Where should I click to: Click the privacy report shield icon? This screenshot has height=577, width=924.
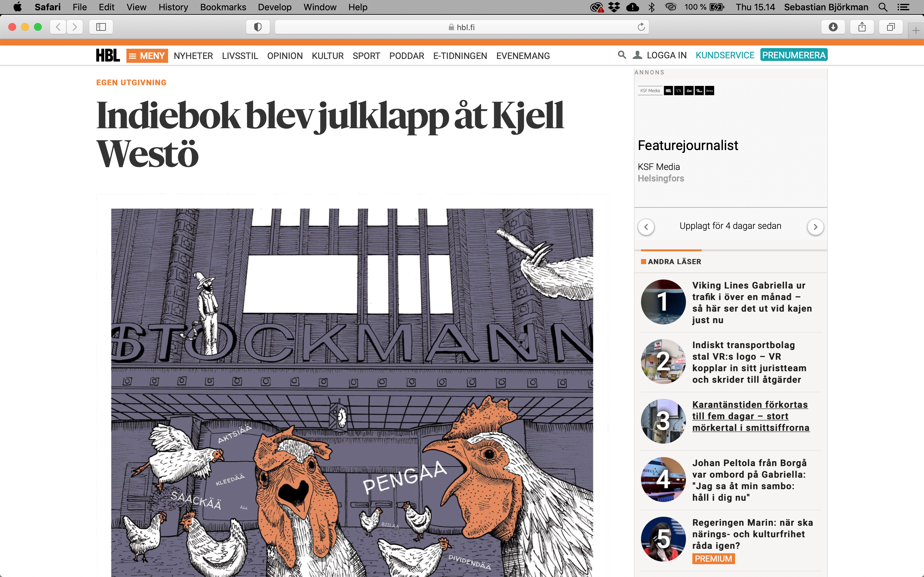coord(258,27)
